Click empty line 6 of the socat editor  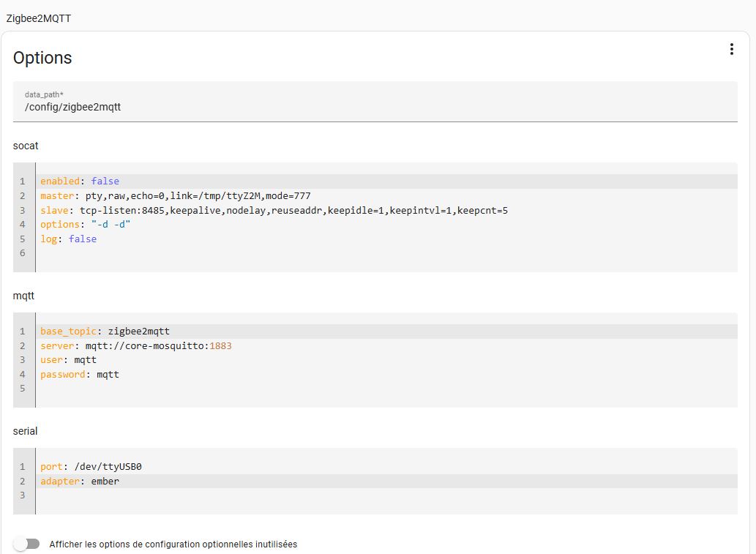click(x=386, y=253)
